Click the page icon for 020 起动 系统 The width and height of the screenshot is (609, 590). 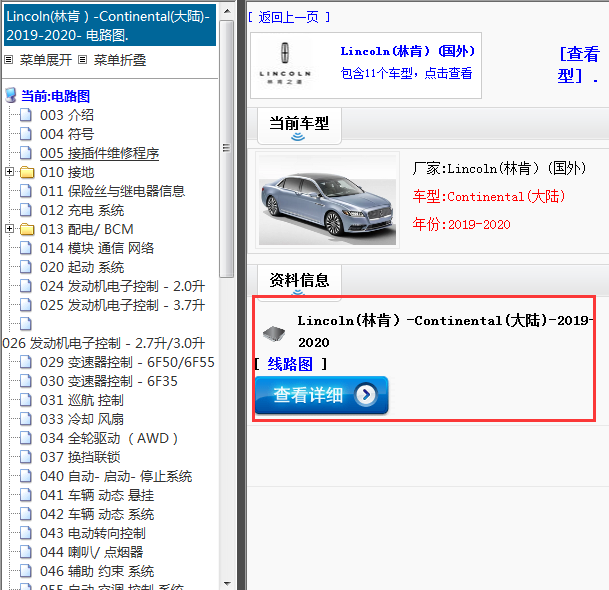(26, 267)
